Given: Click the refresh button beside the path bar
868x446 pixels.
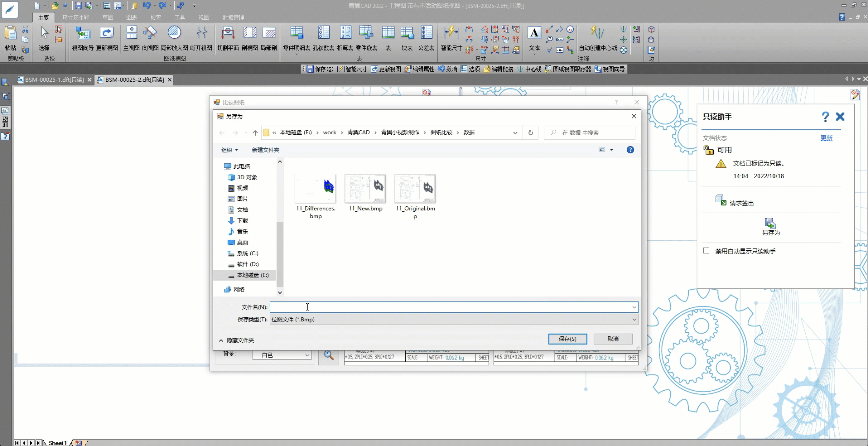Looking at the screenshot, I should pyautogui.click(x=531, y=133).
